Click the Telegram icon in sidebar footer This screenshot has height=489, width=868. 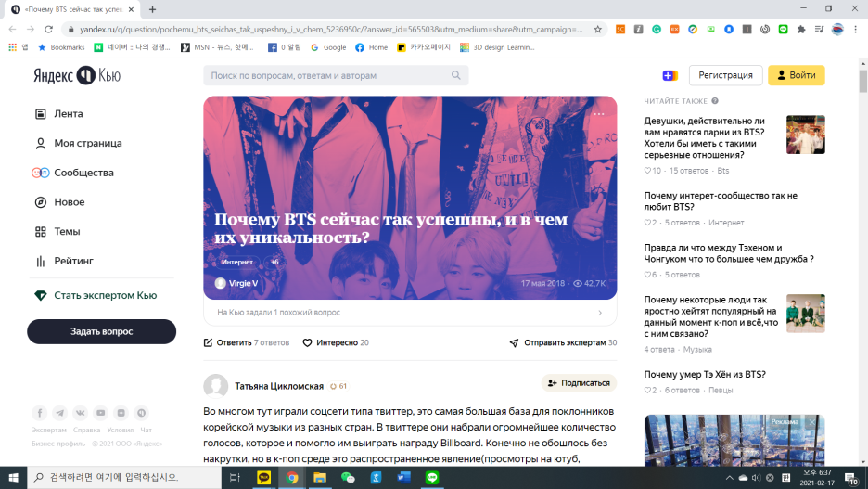59,413
